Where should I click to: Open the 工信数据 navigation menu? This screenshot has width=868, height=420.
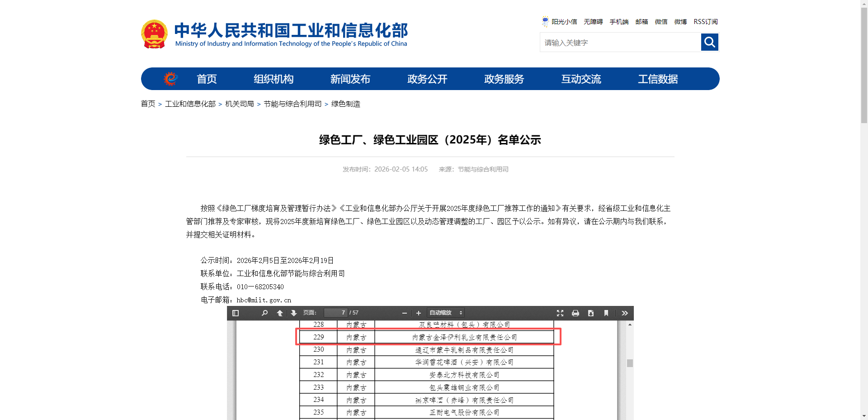(658, 79)
